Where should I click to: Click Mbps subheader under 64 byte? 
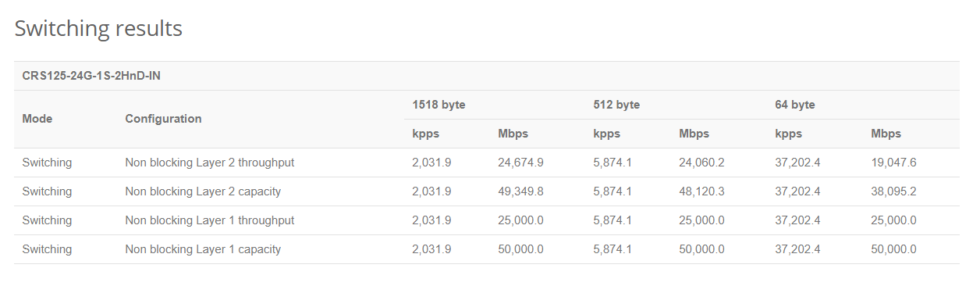[886, 134]
